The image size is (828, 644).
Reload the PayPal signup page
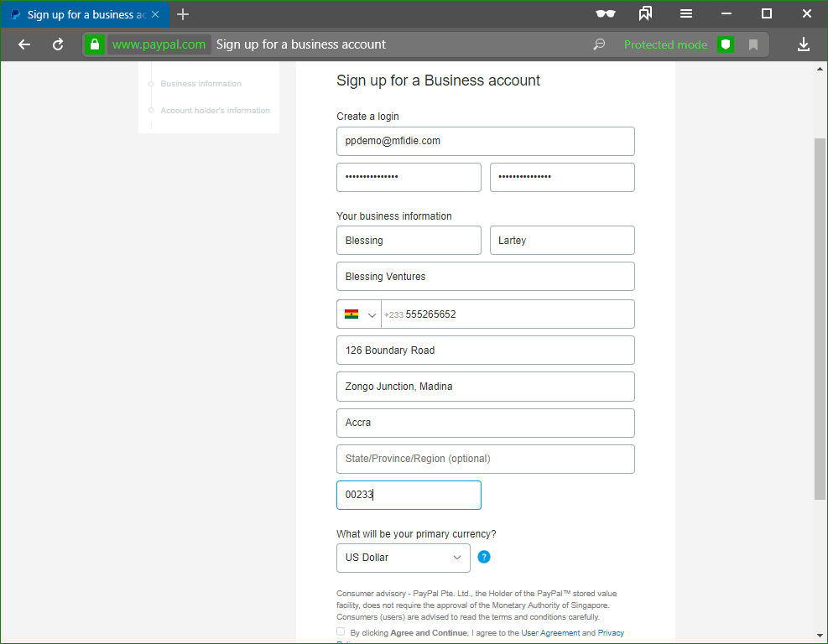pos(58,44)
